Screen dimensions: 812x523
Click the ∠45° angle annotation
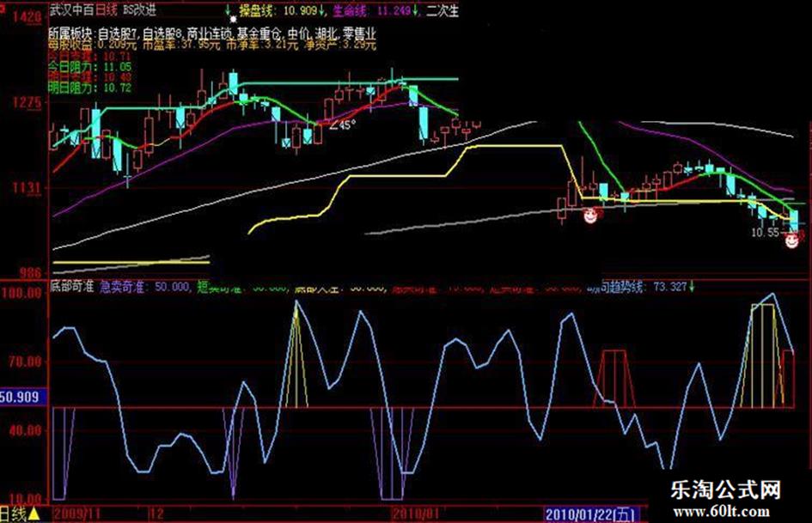coord(343,125)
